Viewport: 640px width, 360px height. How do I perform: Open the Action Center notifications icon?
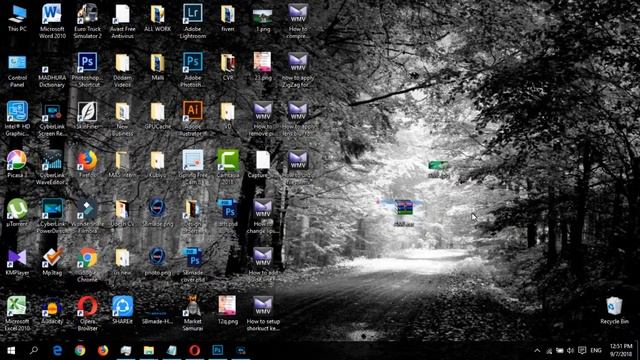(582, 351)
